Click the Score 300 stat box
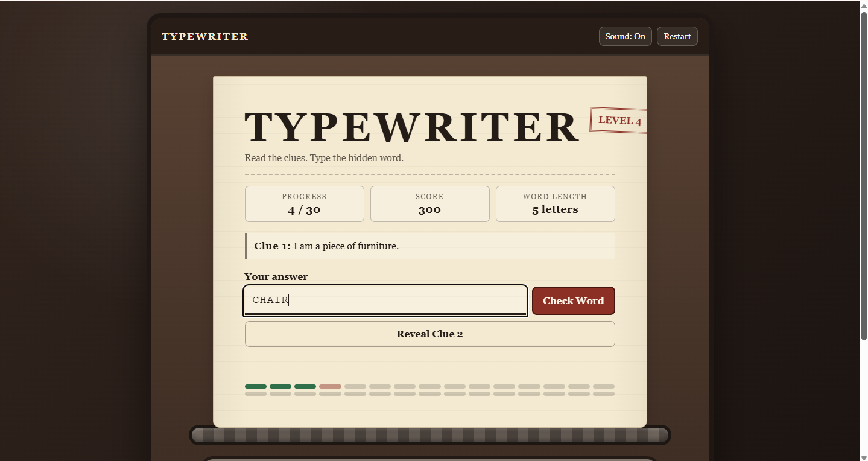Image resolution: width=868 pixels, height=461 pixels. click(430, 204)
